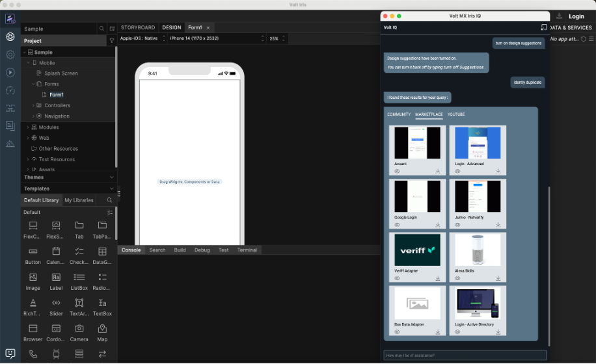Open the COMMUNITY results tab
The width and height of the screenshot is (596, 364).
click(x=399, y=114)
